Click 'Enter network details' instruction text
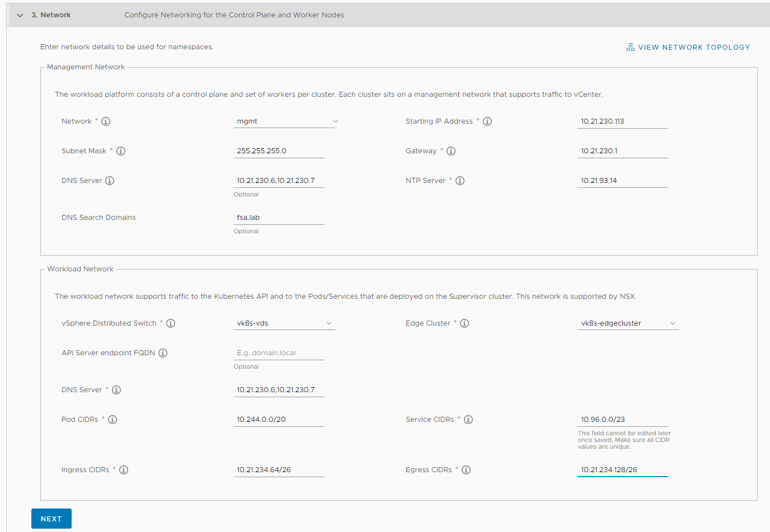The image size is (770, 532). pos(127,47)
